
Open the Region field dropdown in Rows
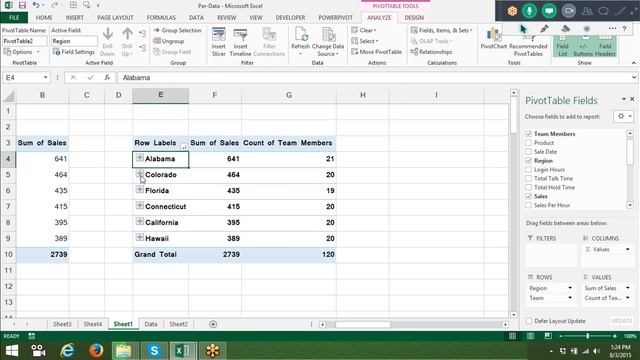[x=570, y=288]
